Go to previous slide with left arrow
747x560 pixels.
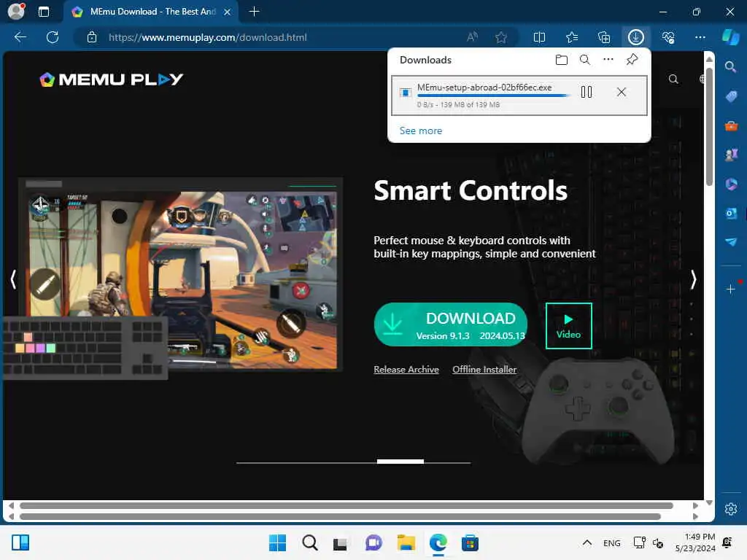[x=13, y=279]
